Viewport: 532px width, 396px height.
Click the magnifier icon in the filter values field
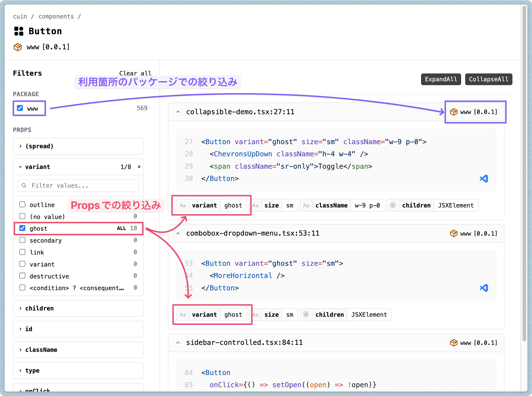point(24,186)
